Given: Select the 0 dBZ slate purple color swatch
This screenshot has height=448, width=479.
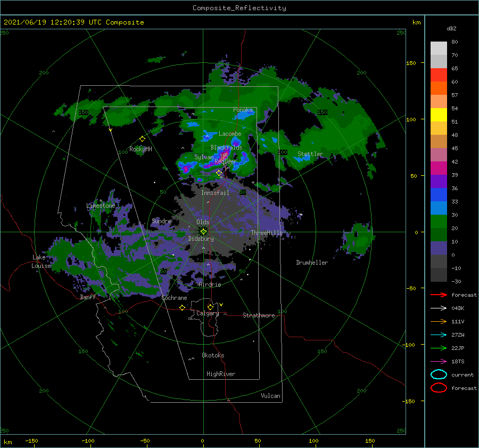Looking at the screenshot, I should [439, 248].
